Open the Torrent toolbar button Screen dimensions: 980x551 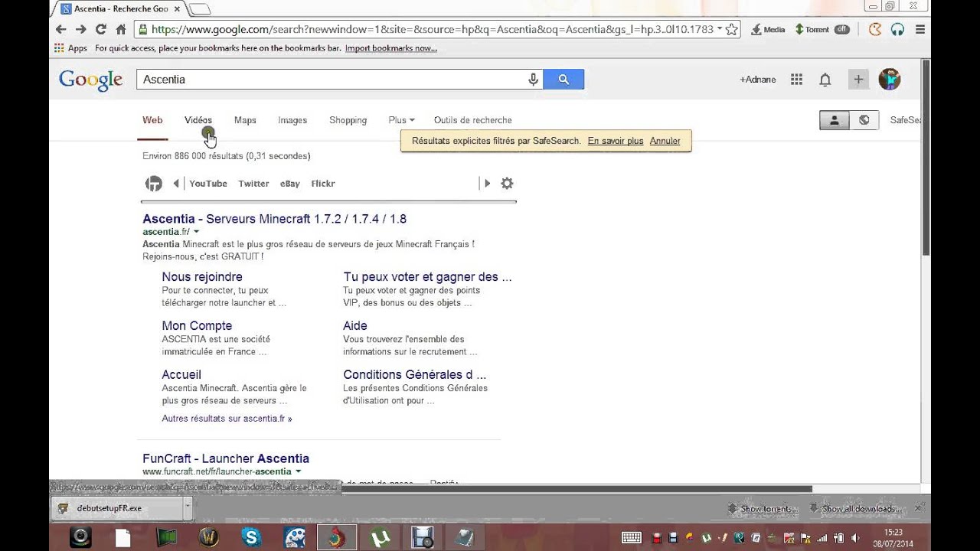(812, 29)
